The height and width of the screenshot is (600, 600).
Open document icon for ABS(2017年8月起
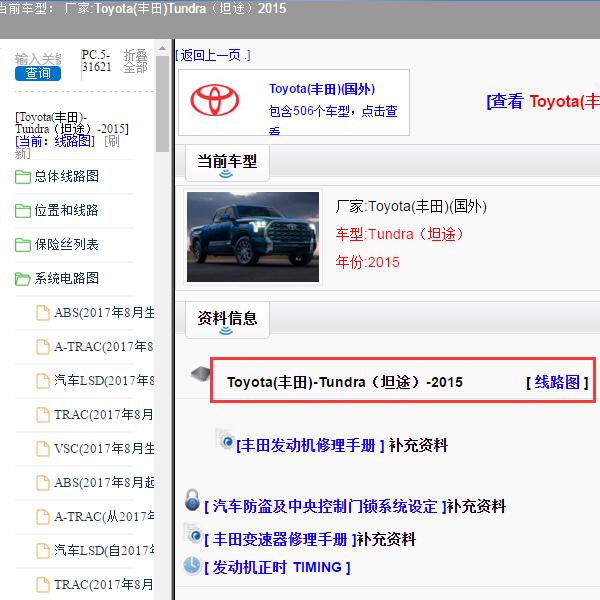click(x=42, y=483)
